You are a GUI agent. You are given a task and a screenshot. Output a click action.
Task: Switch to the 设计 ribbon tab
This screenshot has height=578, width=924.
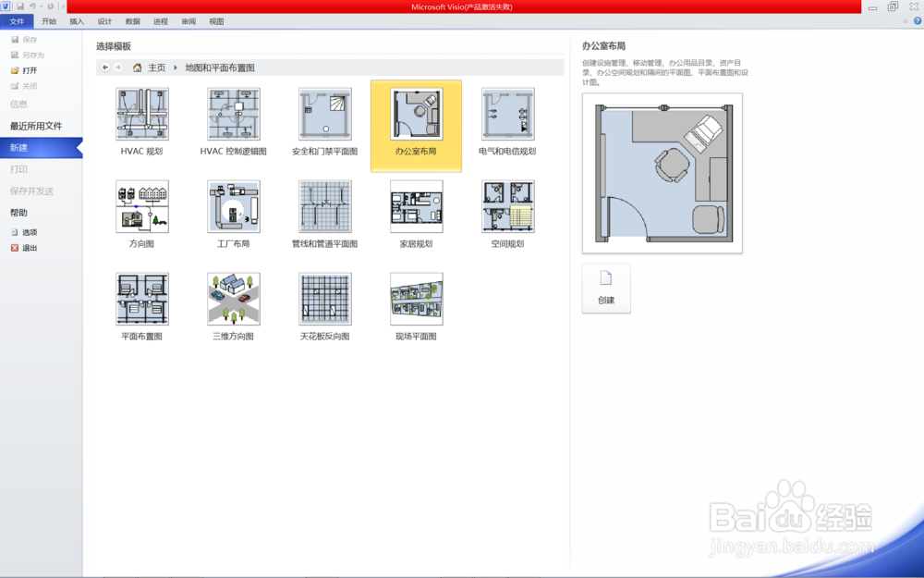pyautogui.click(x=105, y=21)
